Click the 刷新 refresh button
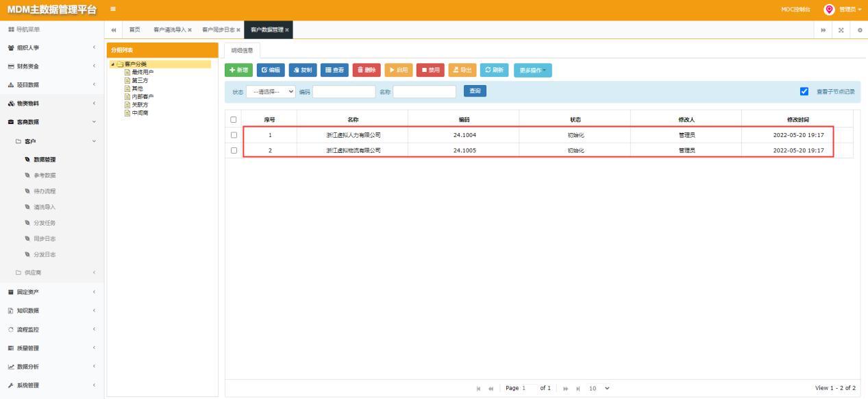 [495, 70]
